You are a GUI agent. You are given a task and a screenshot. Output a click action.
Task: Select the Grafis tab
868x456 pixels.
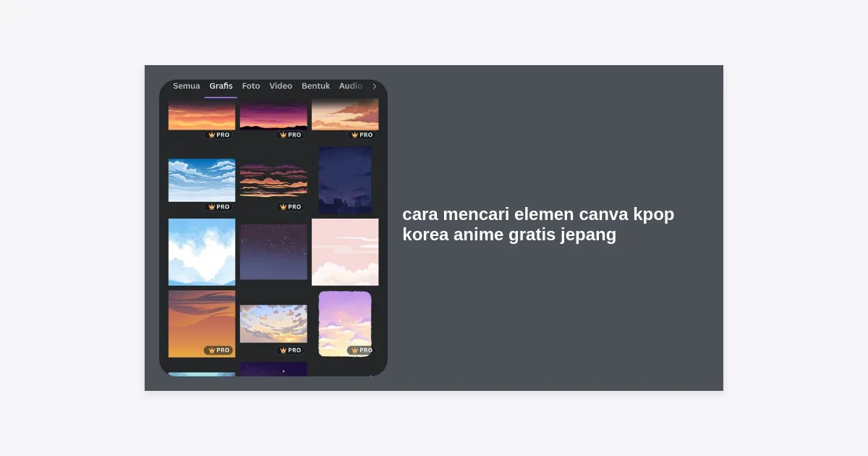pyautogui.click(x=221, y=86)
